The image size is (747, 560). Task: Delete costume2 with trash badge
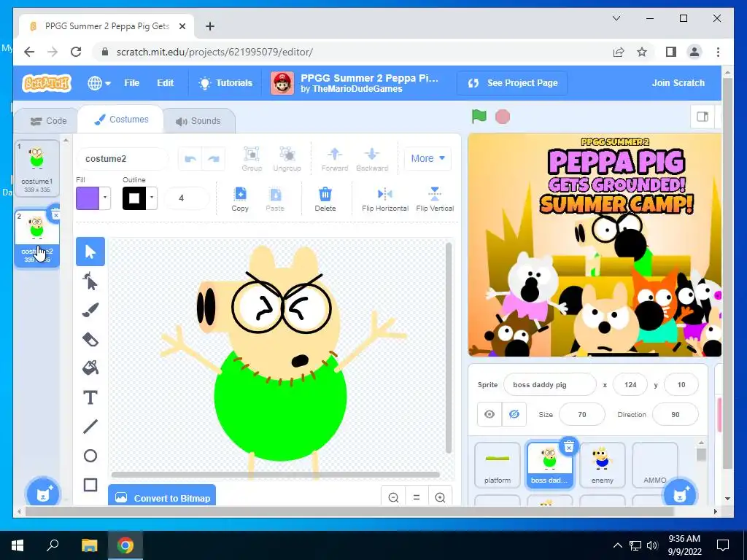(x=55, y=214)
